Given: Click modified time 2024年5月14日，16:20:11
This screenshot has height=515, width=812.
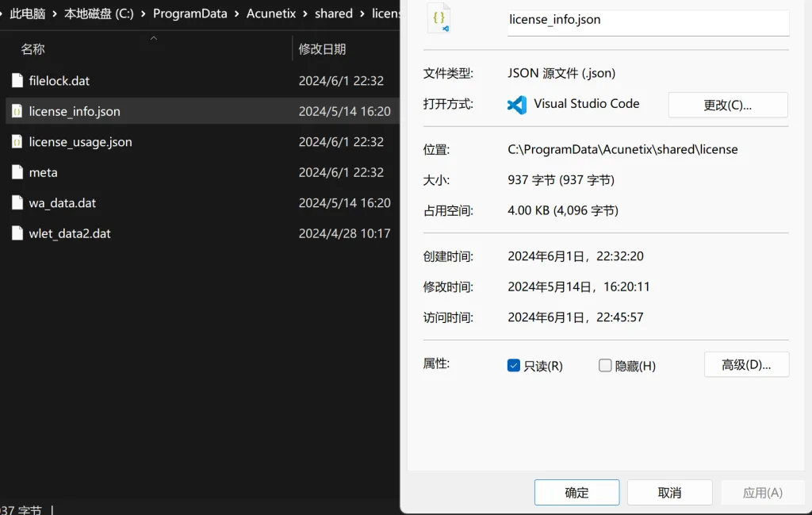Looking at the screenshot, I should (x=578, y=286).
